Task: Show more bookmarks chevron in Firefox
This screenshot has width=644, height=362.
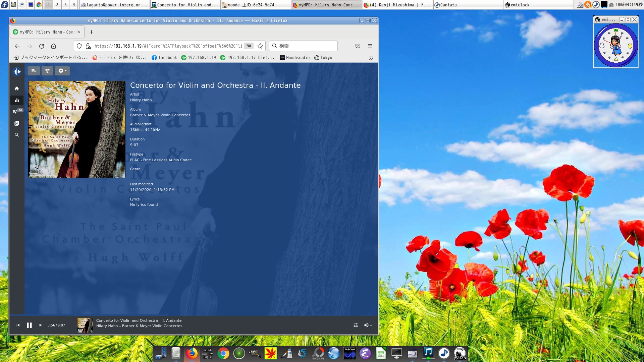Action: [371, 58]
